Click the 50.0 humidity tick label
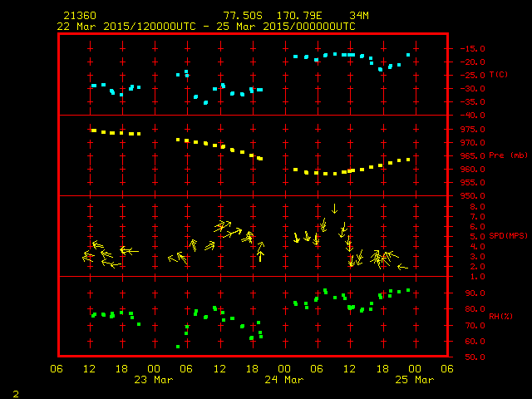Screen dimensions: 532x399 tap(475, 357)
